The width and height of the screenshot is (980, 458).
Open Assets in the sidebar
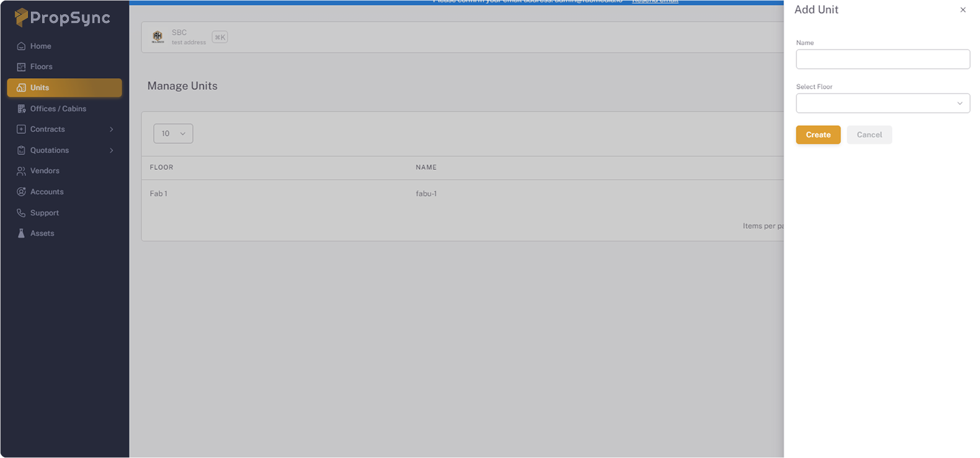[x=65, y=234]
